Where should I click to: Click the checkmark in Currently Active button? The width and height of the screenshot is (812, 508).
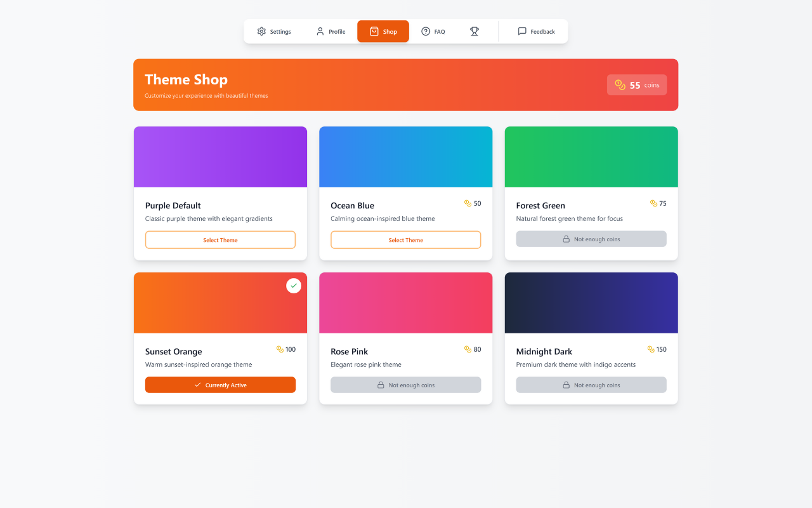tap(198, 385)
